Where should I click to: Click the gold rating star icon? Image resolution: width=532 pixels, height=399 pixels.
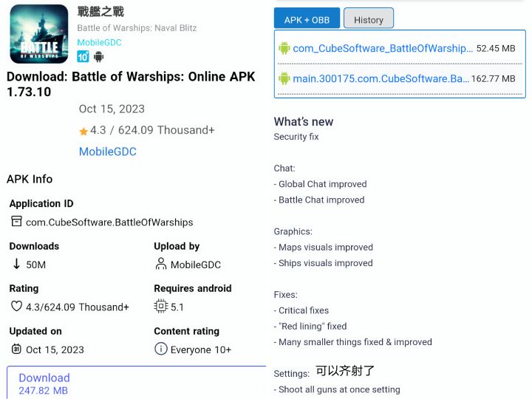(x=83, y=132)
